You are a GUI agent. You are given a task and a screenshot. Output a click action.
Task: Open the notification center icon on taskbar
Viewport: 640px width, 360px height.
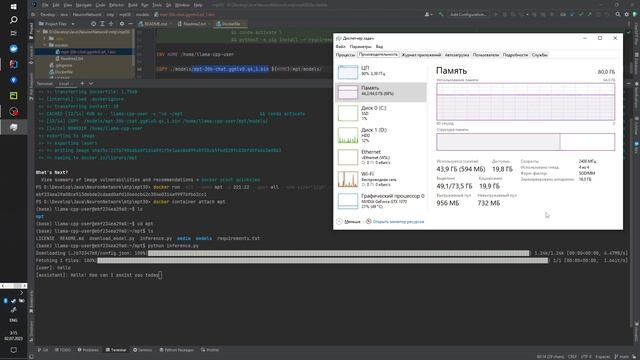13,350
